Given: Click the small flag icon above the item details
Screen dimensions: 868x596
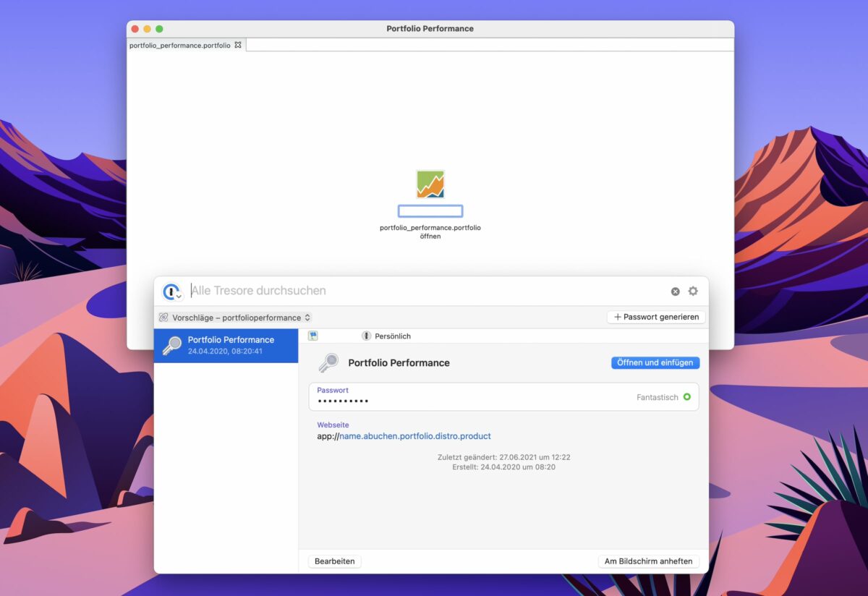Looking at the screenshot, I should click(x=313, y=336).
